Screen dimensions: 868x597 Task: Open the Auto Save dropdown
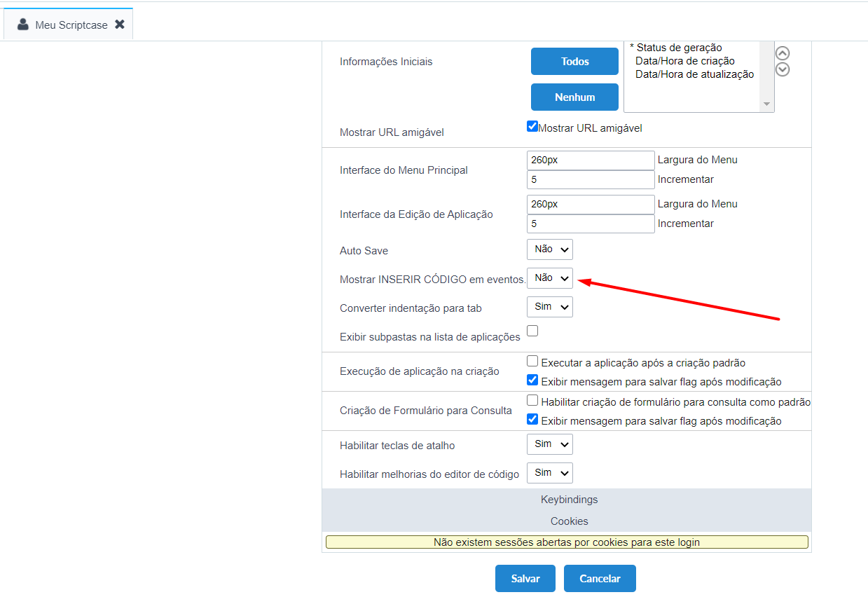point(550,249)
